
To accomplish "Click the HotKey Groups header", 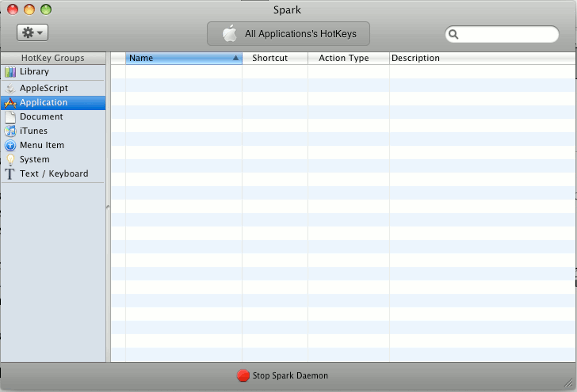I will pyautogui.click(x=53, y=58).
